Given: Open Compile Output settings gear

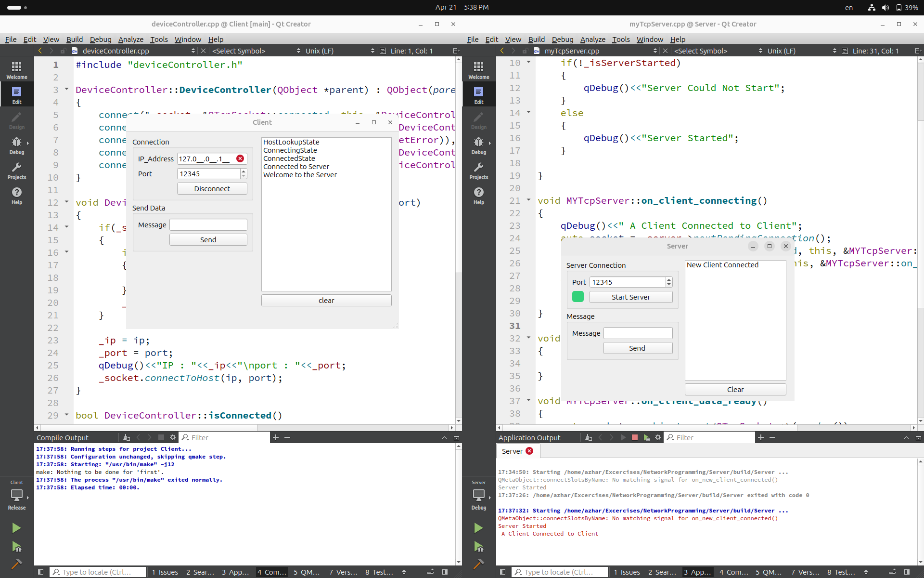Looking at the screenshot, I should [173, 437].
